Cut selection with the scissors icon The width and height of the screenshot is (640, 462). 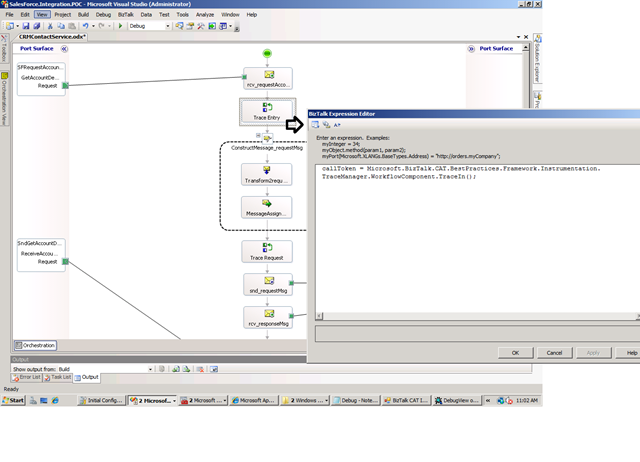click(x=50, y=26)
